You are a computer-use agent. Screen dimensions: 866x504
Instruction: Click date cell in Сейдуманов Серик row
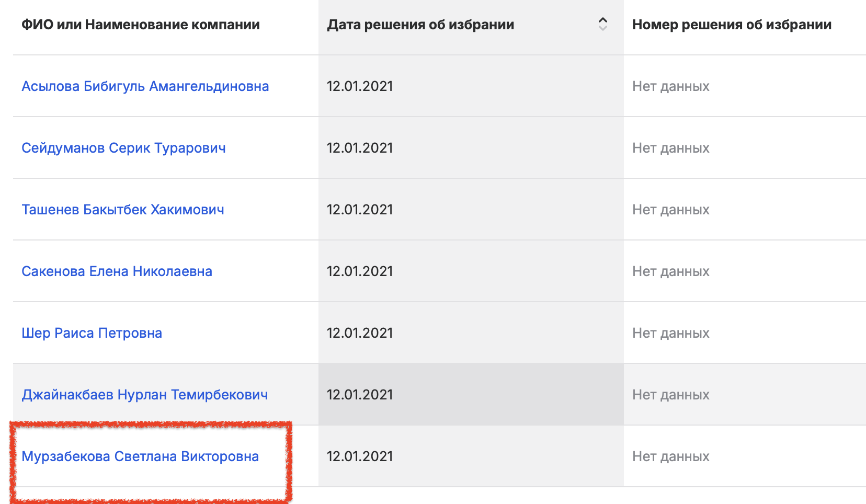(360, 148)
